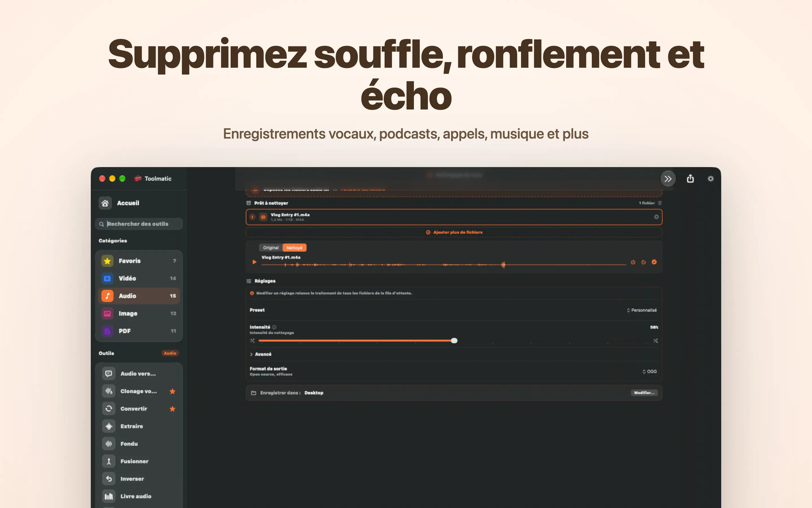Toggle the Convertir favorite star
The height and width of the screenshot is (508, 812).
[173, 409]
